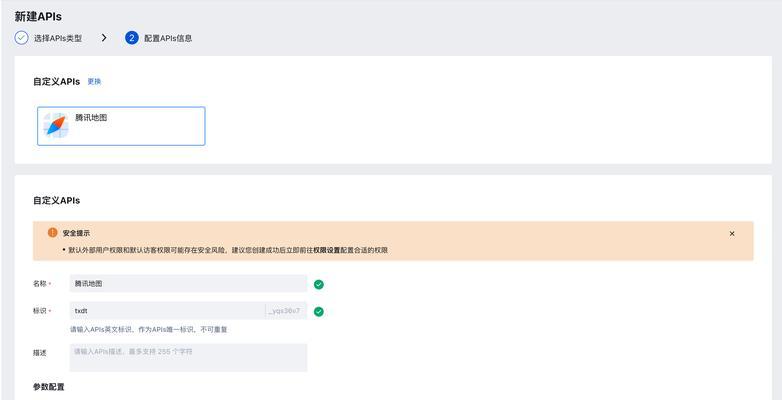Click the 安全提示 banner title
The height and width of the screenshot is (400, 782).
76,233
